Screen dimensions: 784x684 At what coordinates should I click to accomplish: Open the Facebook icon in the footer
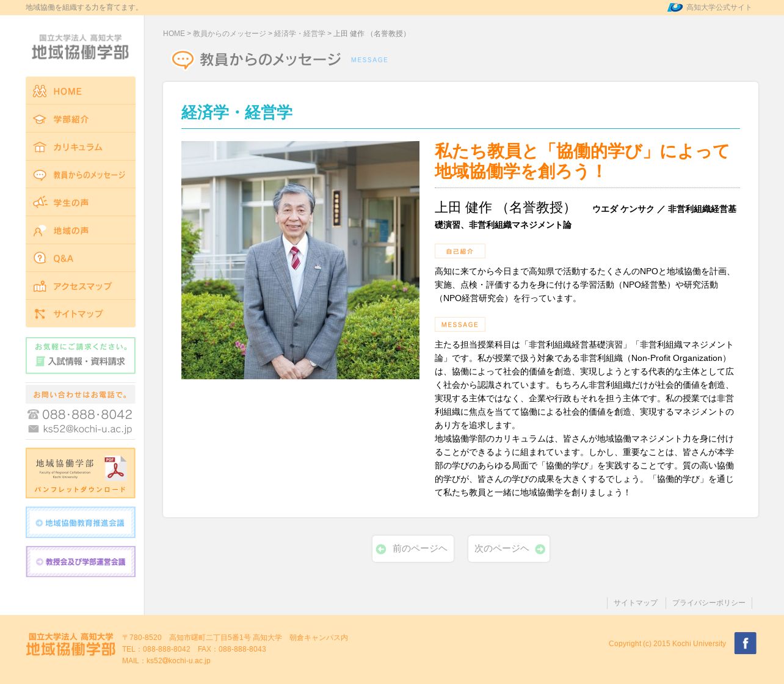[745, 643]
